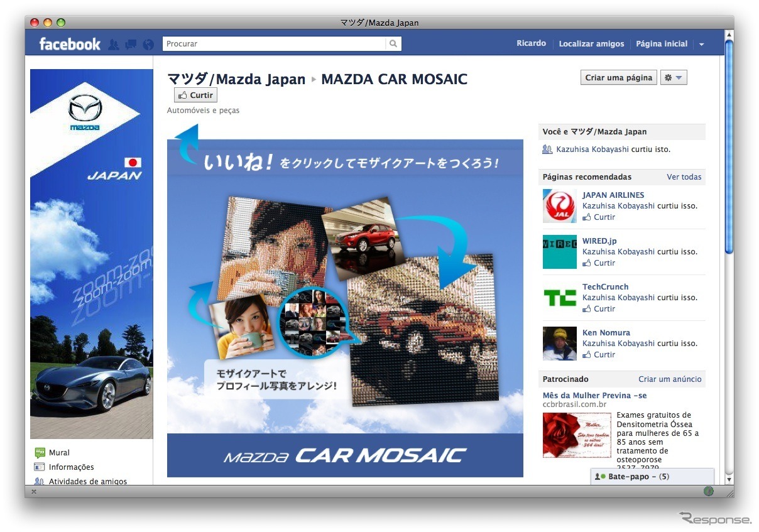This screenshot has width=759, height=532.
Task: Click TechCrunch logo thumbnail
Action: tap(559, 298)
